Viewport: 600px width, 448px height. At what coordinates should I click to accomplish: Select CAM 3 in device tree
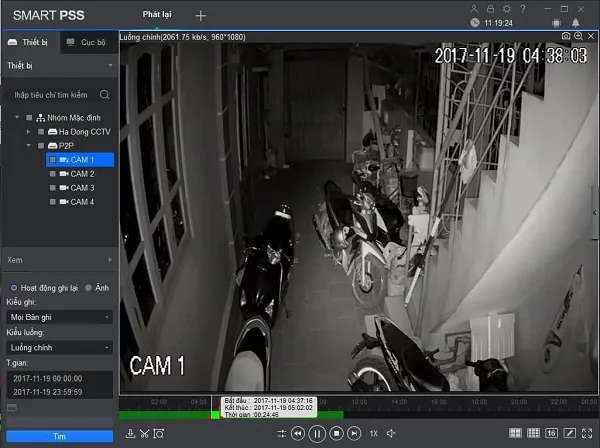(x=80, y=188)
